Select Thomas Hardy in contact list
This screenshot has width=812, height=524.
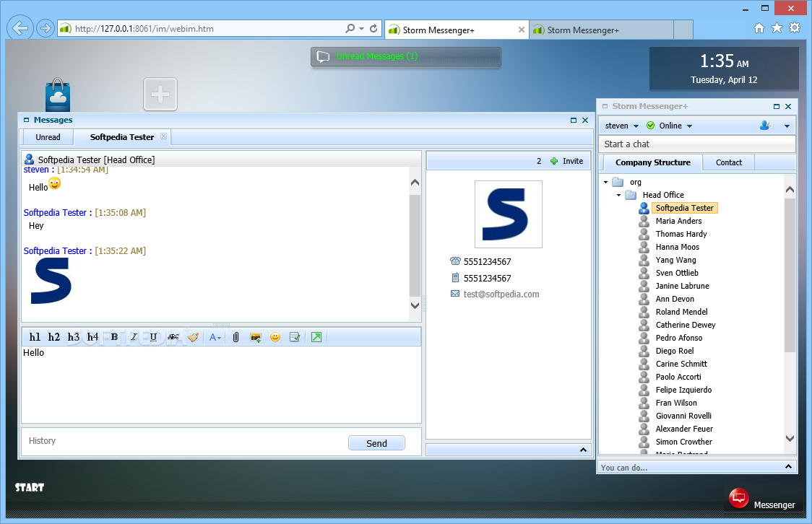(681, 234)
